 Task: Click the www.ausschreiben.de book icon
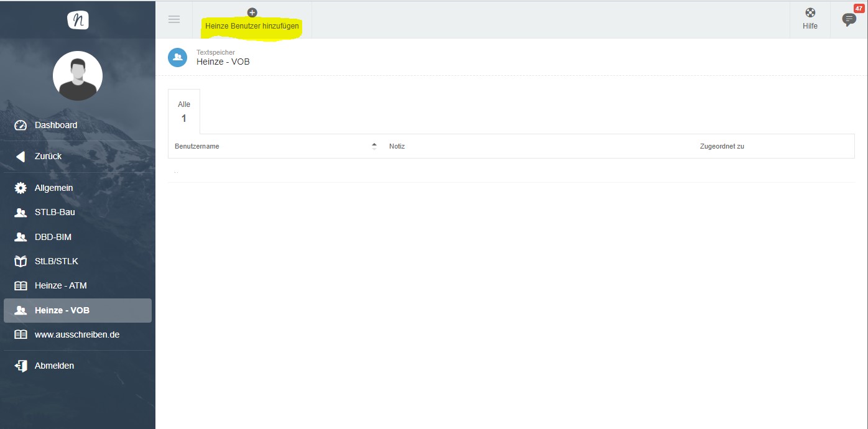21,334
